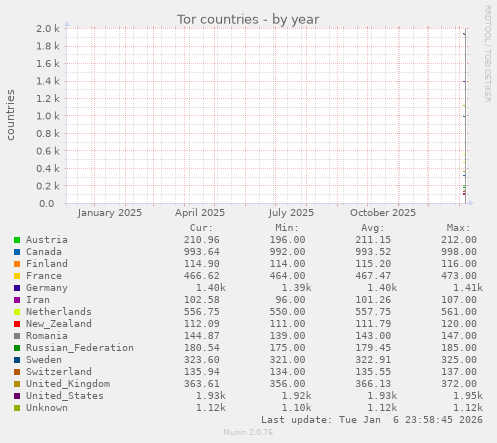Click the Unknown green legend swatch
The width and height of the screenshot is (497, 443).
click(17, 408)
